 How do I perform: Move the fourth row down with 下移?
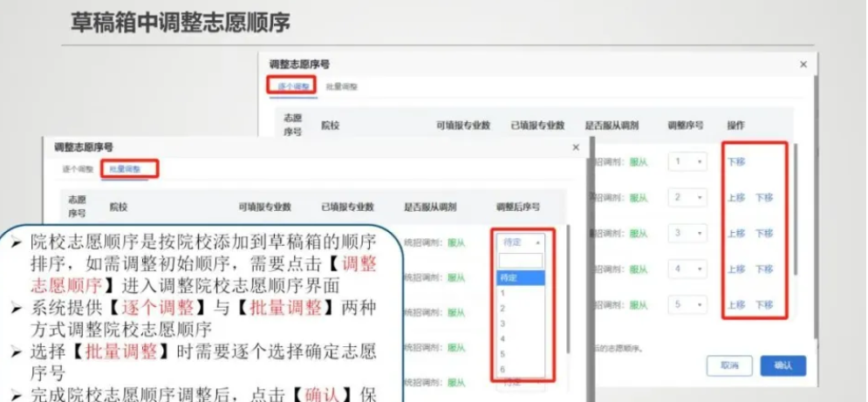(764, 269)
